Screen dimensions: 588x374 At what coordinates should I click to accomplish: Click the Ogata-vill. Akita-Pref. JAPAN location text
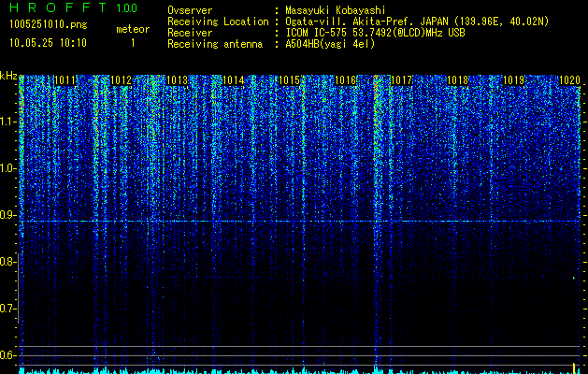[x=417, y=22]
